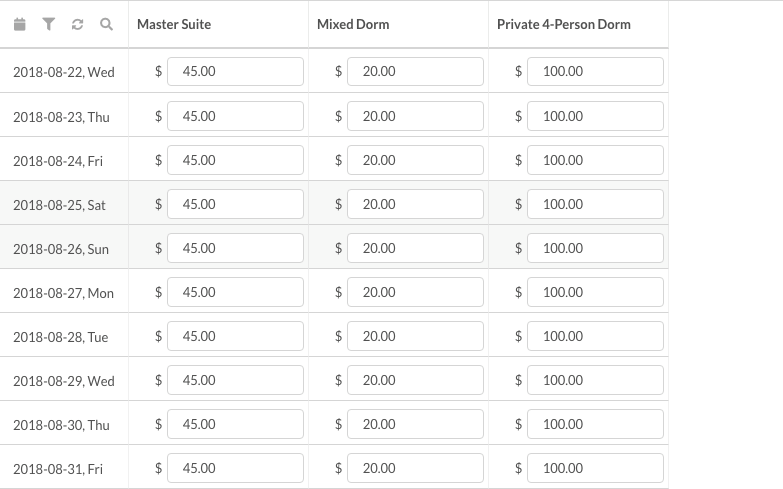Edit Master Suite price for 2018-08-28
The height and width of the screenshot is (489, 783).
(x=235, y=336)
